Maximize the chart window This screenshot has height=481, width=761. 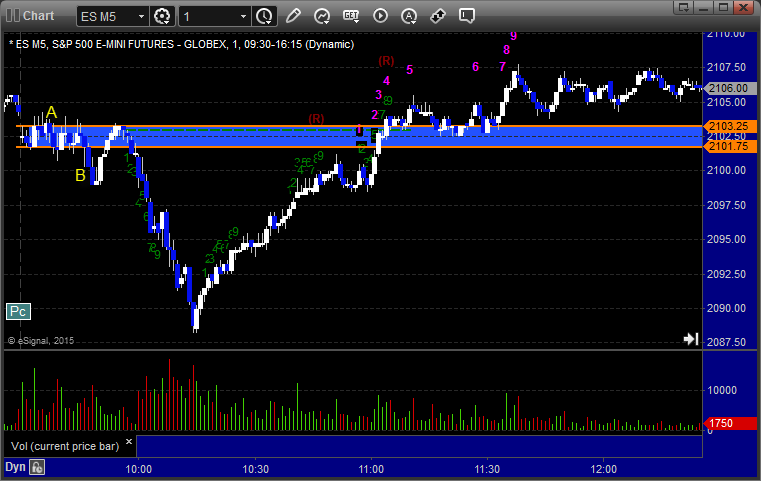[723, 7]
